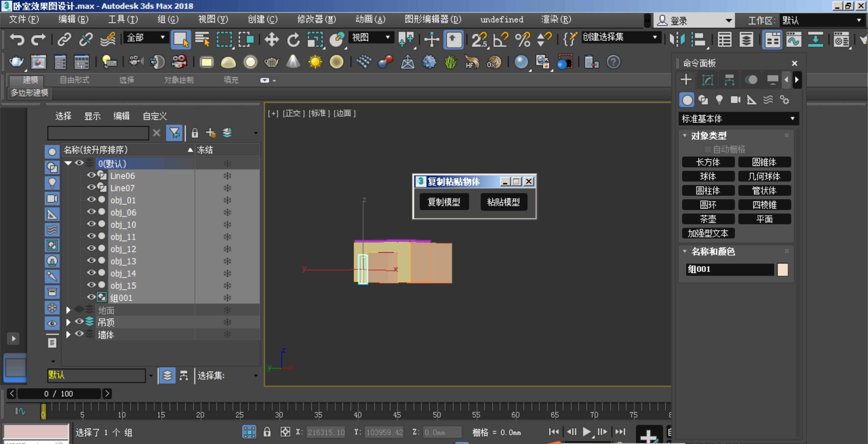Toggle the Angle Snap icon
The image size is (868, 444).
pyautogui.click(x=500, y=39)
